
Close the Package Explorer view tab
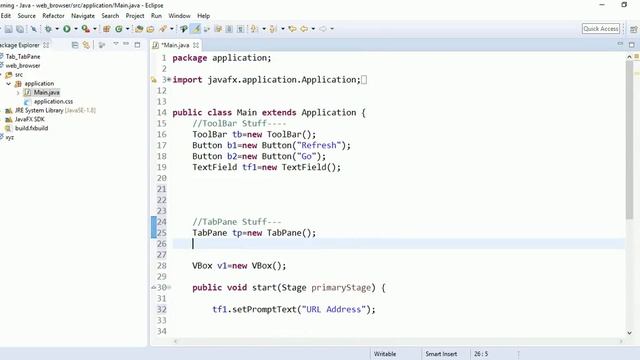pos(46,45)
